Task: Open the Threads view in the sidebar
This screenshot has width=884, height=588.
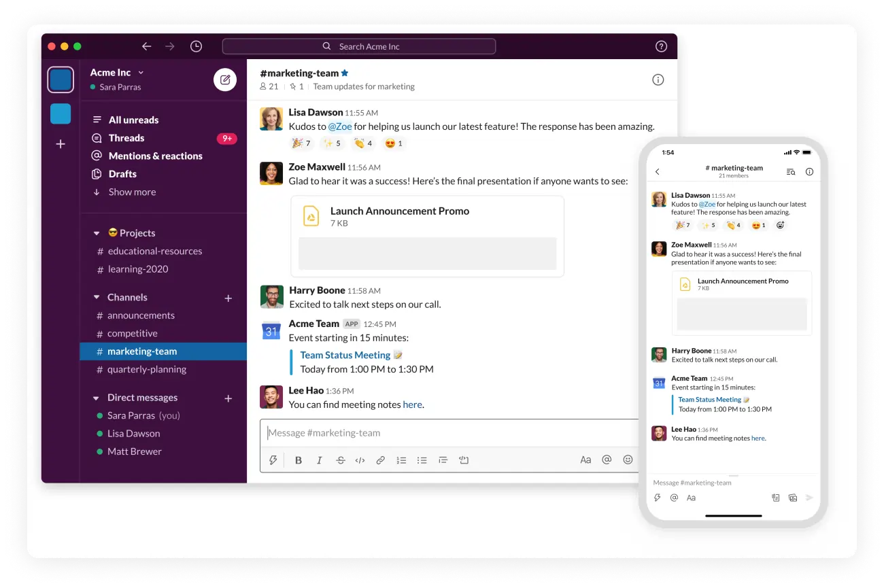Action: pos(125,137)
